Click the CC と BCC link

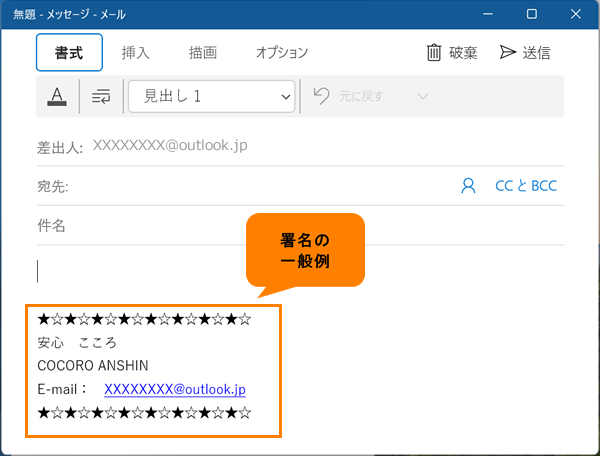pyautogui.click(x=526, y=186)
